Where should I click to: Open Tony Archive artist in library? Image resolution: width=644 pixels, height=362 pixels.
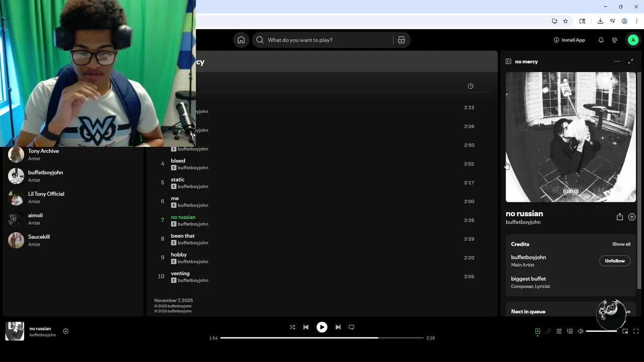click(73, 155)
